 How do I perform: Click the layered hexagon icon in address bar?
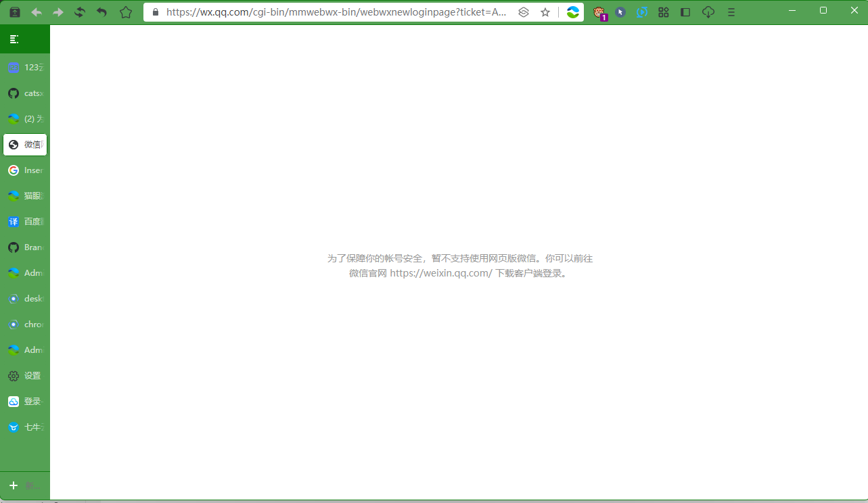point(524,12)
